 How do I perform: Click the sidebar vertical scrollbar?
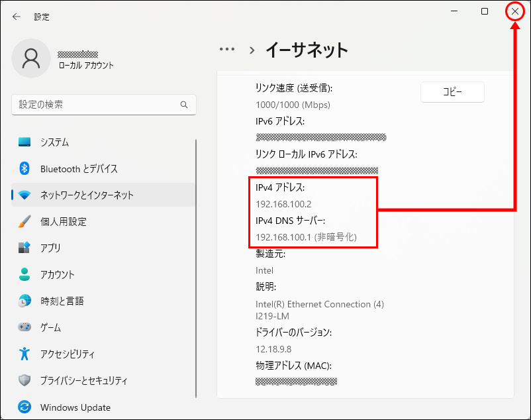point(196,265)
